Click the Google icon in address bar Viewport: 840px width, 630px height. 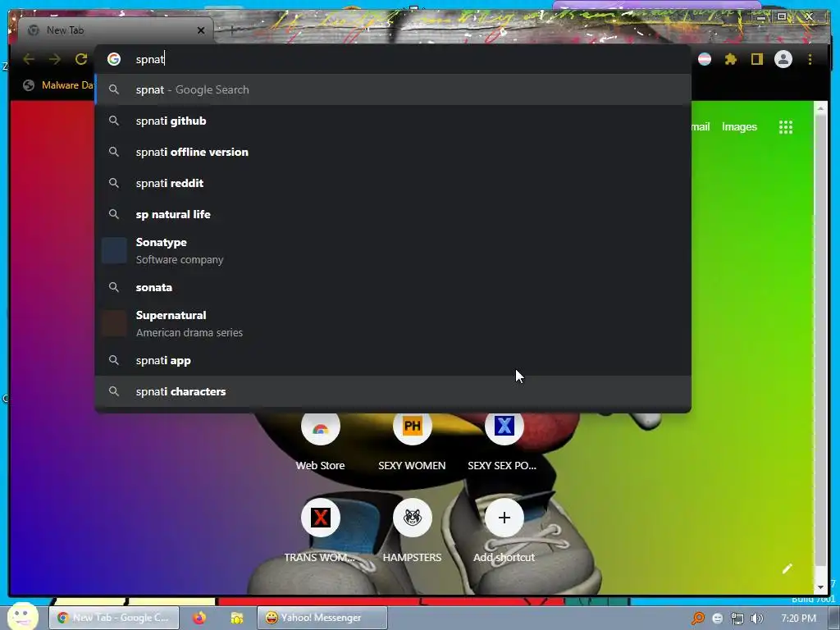tap(113, 59)
